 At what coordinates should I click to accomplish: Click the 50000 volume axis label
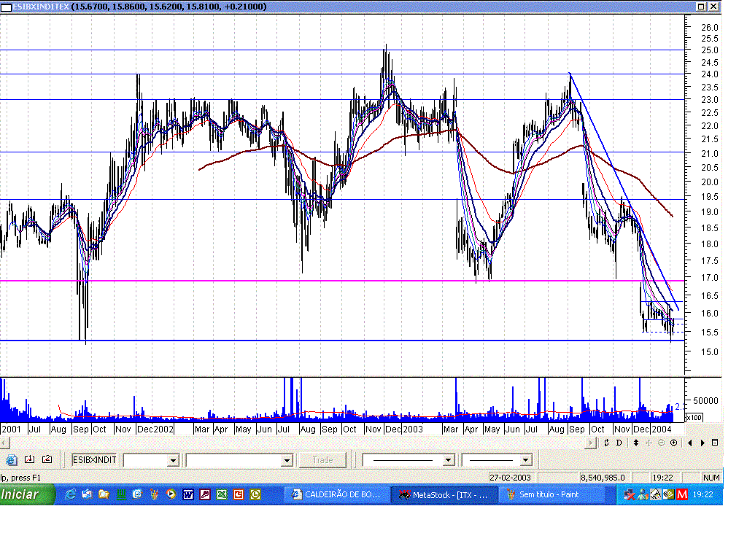(x=705, y=401)
